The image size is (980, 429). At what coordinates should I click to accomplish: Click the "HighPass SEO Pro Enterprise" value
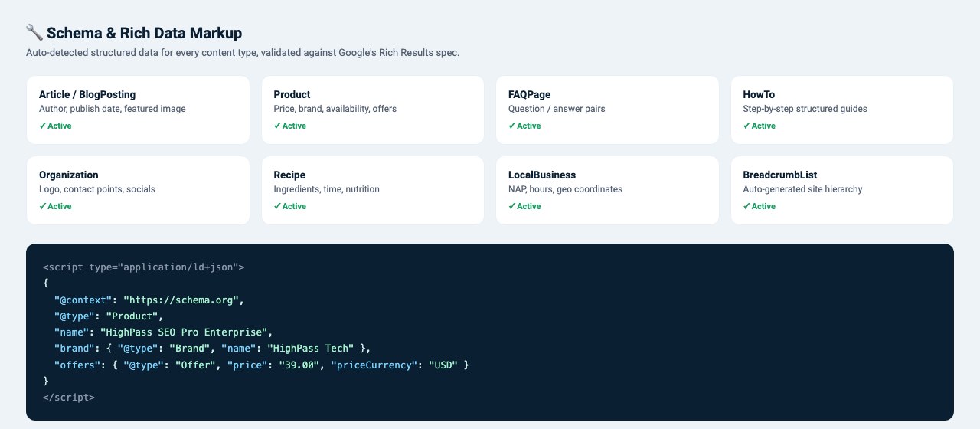tap(184, 332)
